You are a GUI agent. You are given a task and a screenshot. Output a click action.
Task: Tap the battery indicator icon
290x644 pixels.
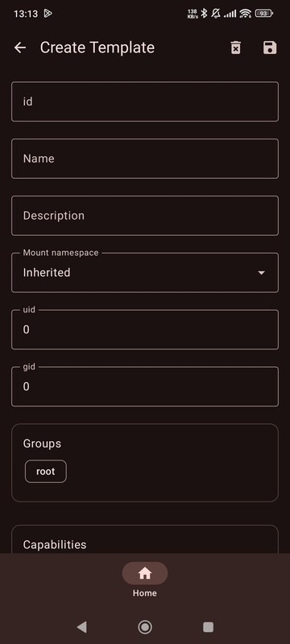pos(263,14)
